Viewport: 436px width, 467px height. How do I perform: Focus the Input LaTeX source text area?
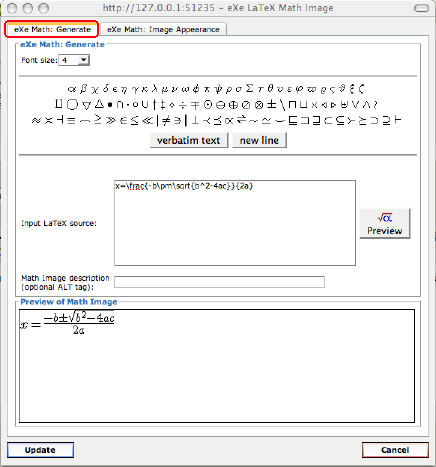point(235,223)
